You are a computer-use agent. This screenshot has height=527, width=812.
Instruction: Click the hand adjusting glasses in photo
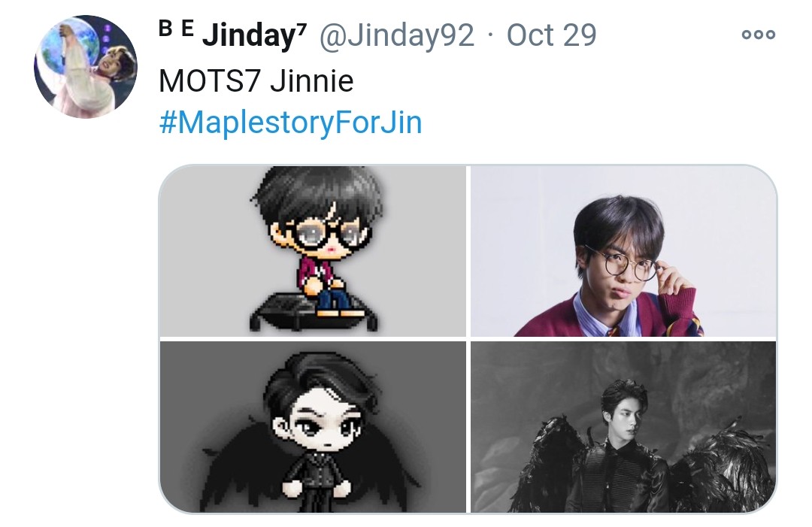pyautogui.click(x=674, y=283)
